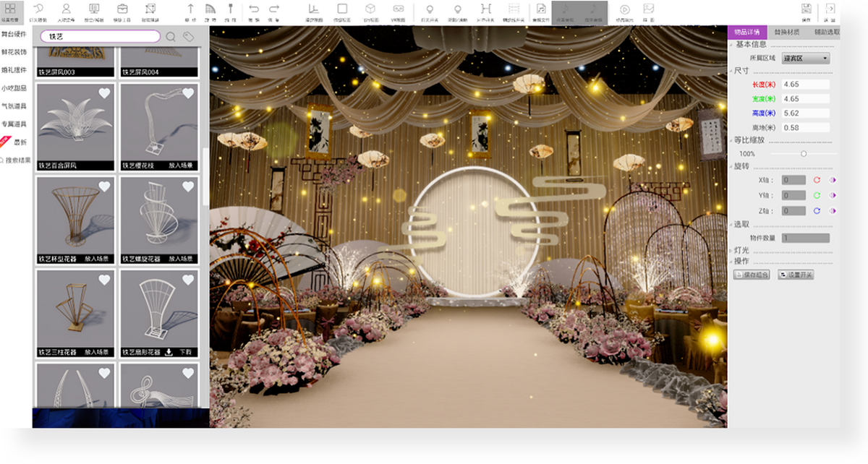868x464 pixels.
Task: Toggle heart on 铁艺三柱花器 thumbnail
Action: [x=104, y=280]
